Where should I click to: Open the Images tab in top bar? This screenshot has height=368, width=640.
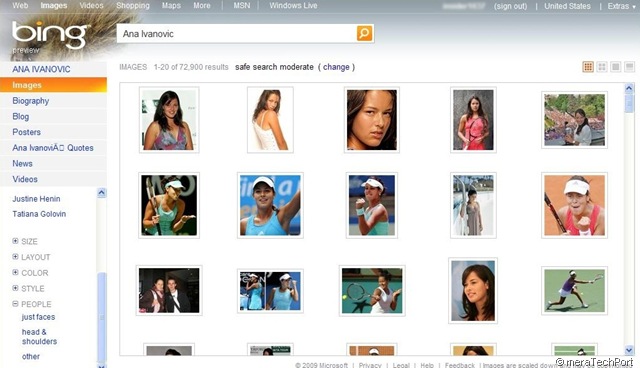tap(53, 6)
